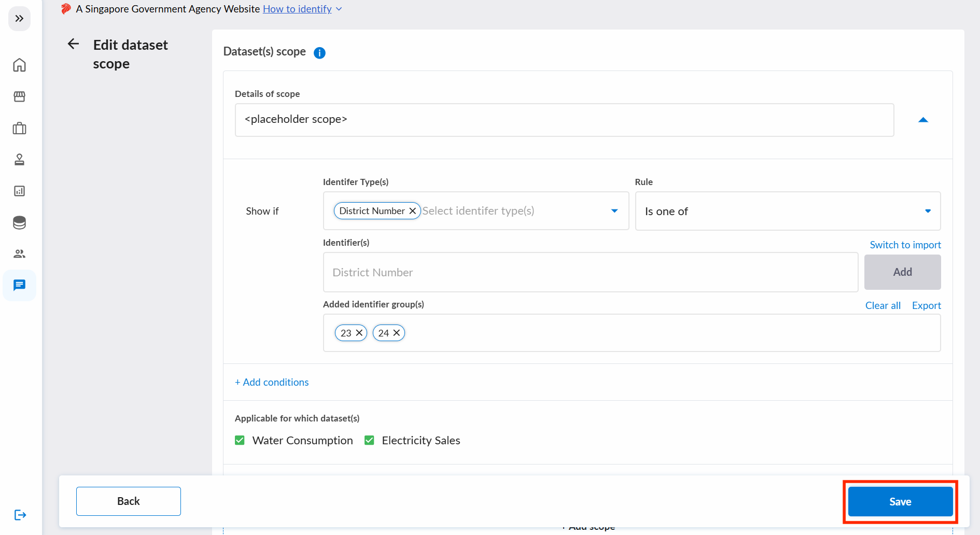This screenshot has height=535, width=980.
Task: Click the Select identifer type(s) placeholder
Action: (478, 211)
